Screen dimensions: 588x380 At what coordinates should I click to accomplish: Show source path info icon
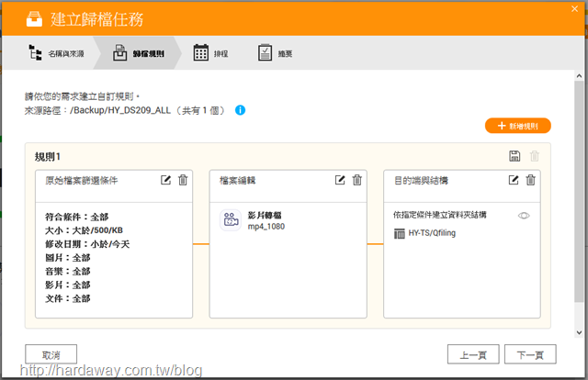[x=240, y=110]
